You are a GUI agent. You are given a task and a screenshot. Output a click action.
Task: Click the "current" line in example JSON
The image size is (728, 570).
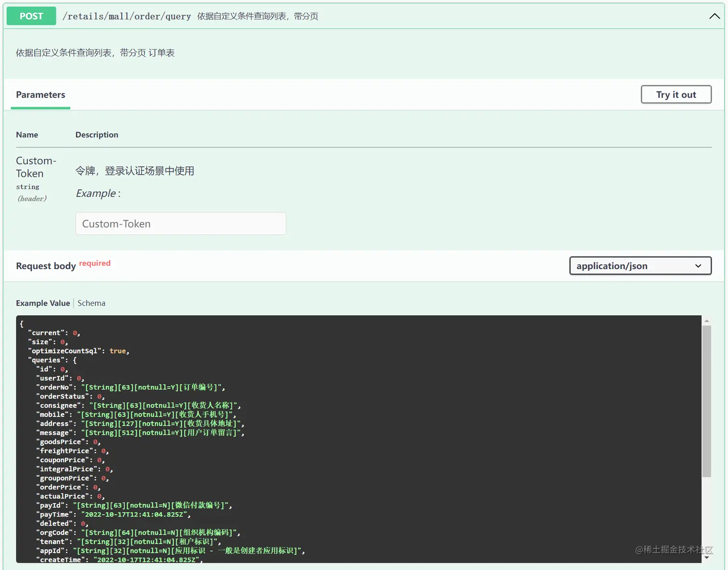(54, 333)
